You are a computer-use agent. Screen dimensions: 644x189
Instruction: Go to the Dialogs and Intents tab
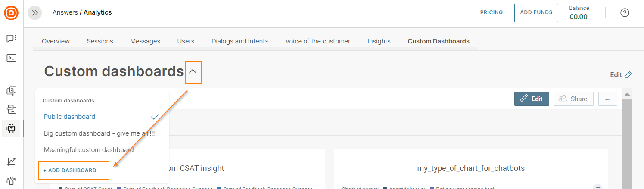click(240, 41)
